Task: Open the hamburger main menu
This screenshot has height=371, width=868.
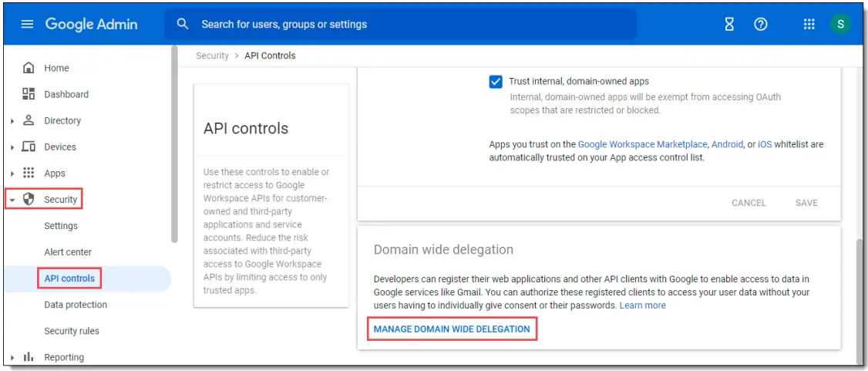Action: click(27, 25)
